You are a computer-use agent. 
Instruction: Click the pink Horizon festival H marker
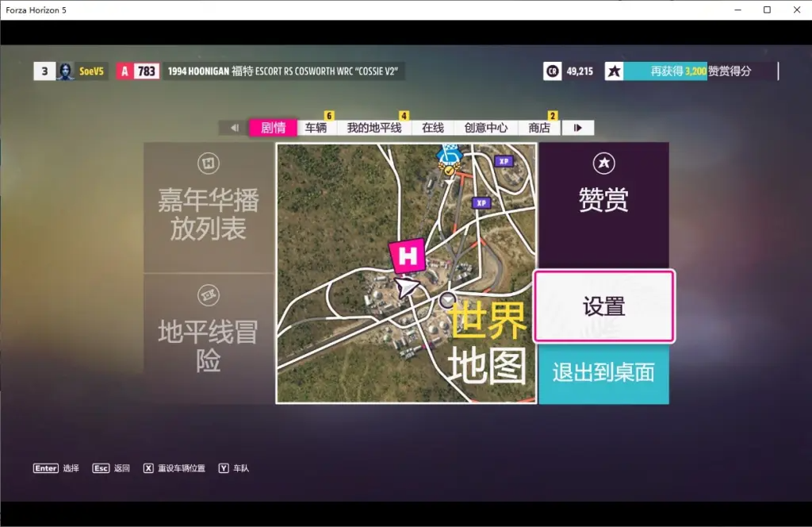[x=408, y=256]
